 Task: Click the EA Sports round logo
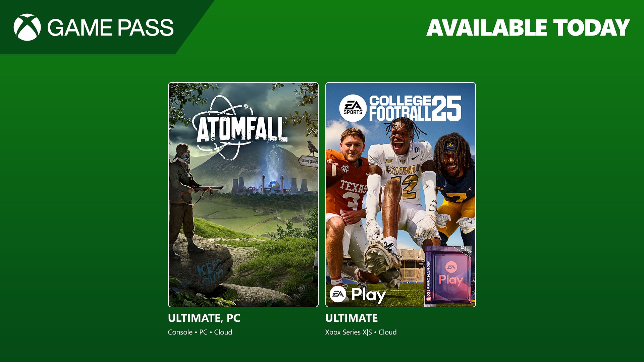tap(353, 108)
